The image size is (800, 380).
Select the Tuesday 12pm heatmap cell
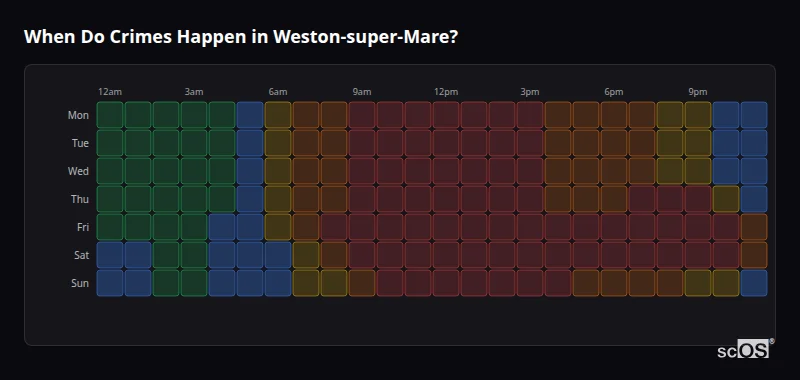tap(446, 143)
